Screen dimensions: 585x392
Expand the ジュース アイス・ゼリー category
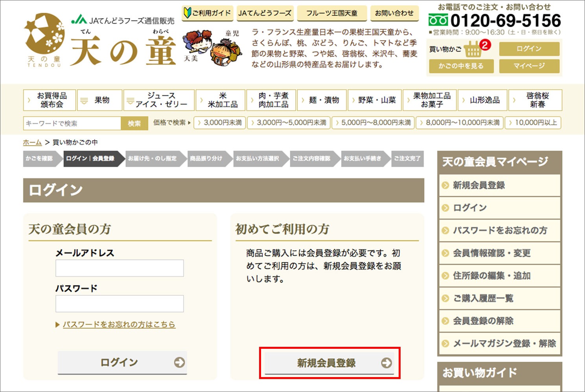click(x=159, y=100)
